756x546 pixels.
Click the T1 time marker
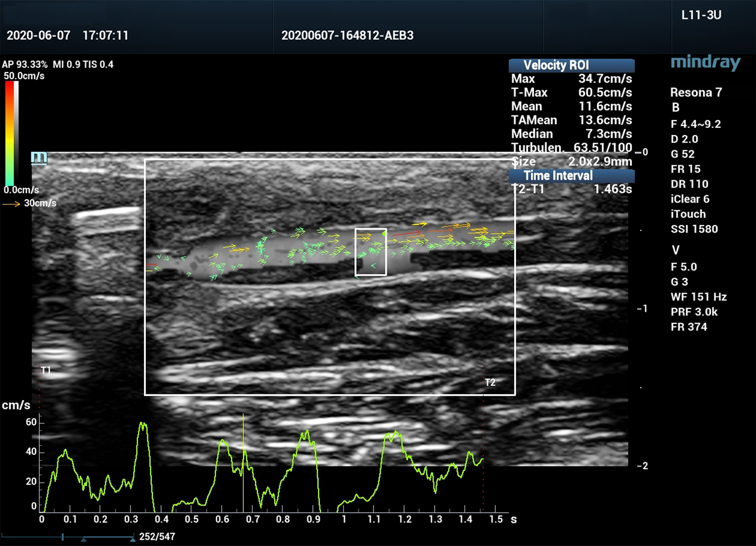pos(46,370)
